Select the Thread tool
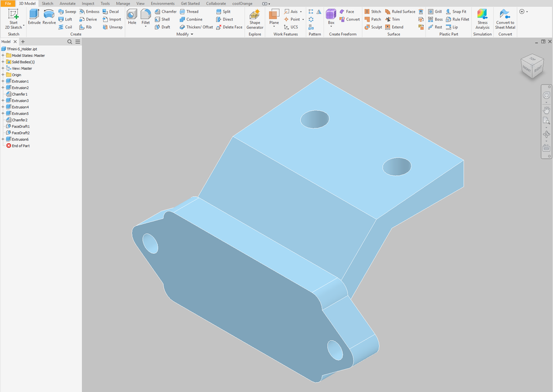 pos(189,12)
